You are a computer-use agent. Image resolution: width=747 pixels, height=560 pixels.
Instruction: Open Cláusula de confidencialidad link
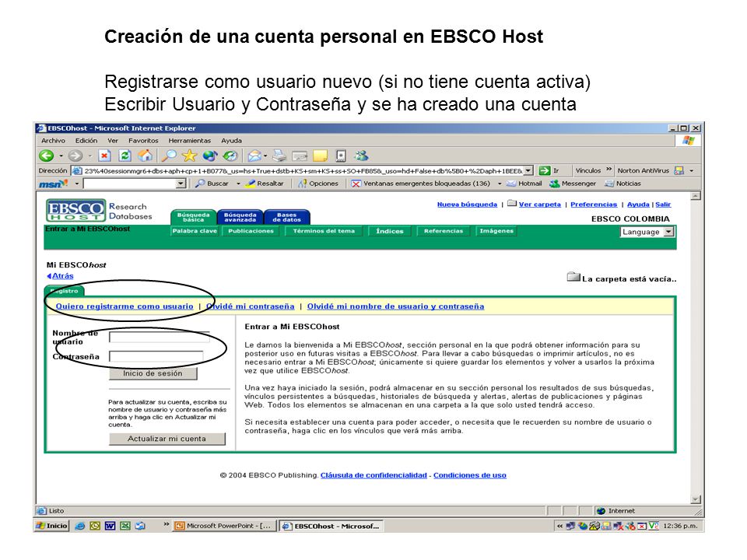pos(373,475)
